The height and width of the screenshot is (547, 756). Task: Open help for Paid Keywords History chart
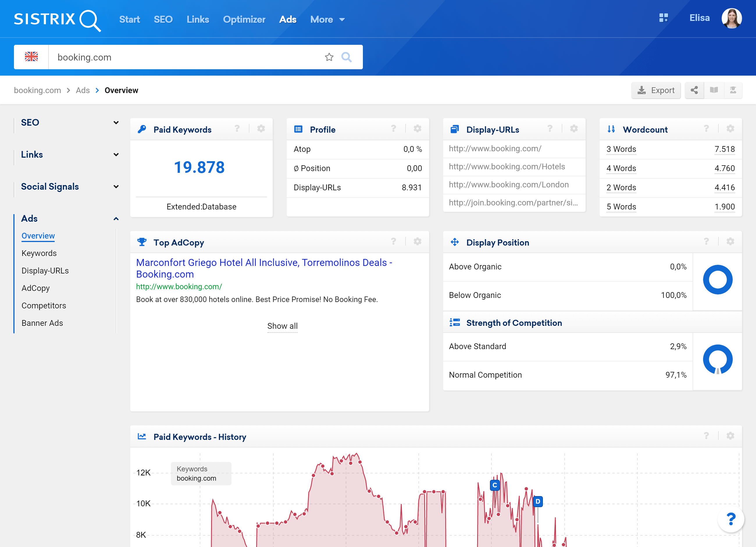tap(706, 436)
